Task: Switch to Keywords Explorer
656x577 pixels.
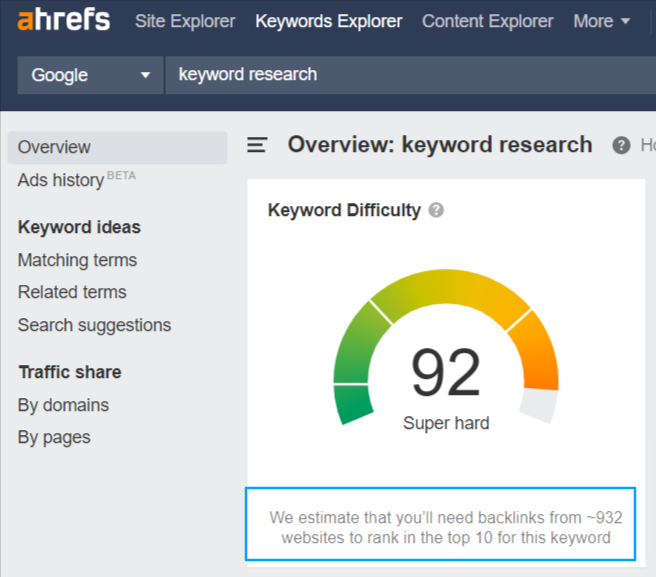Action: tap(329, 21)
